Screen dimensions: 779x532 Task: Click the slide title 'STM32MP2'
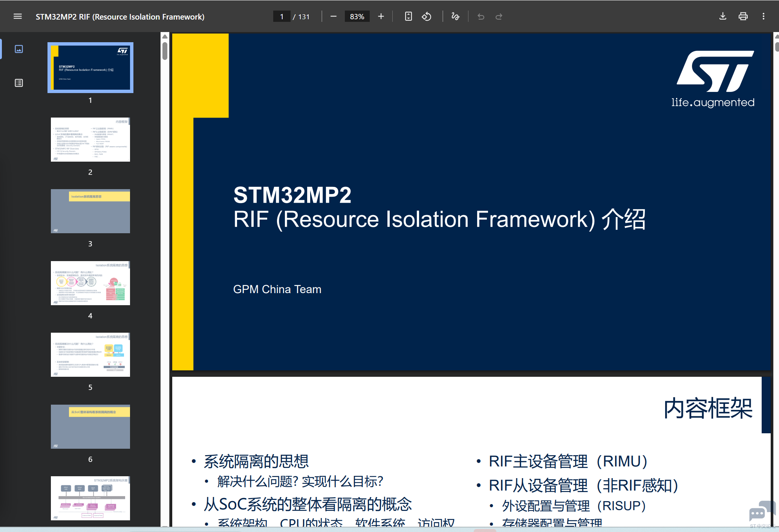(x=292, y=195)
